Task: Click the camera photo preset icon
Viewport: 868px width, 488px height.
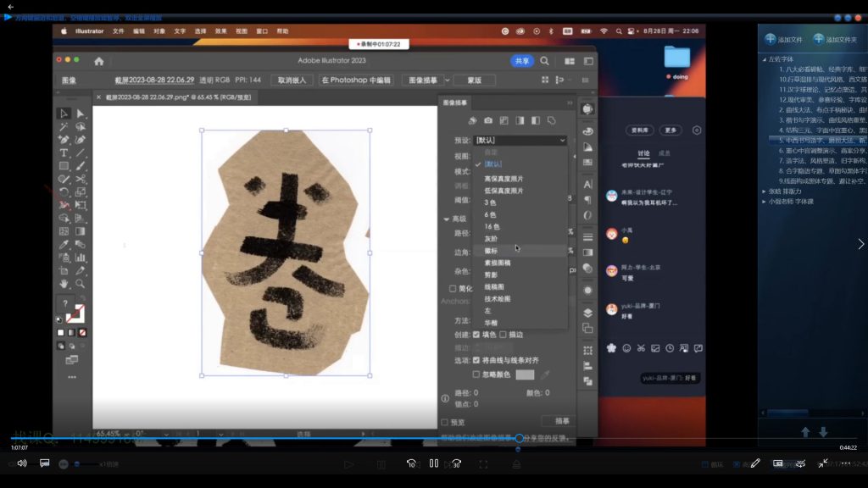Action: [488, 120]
